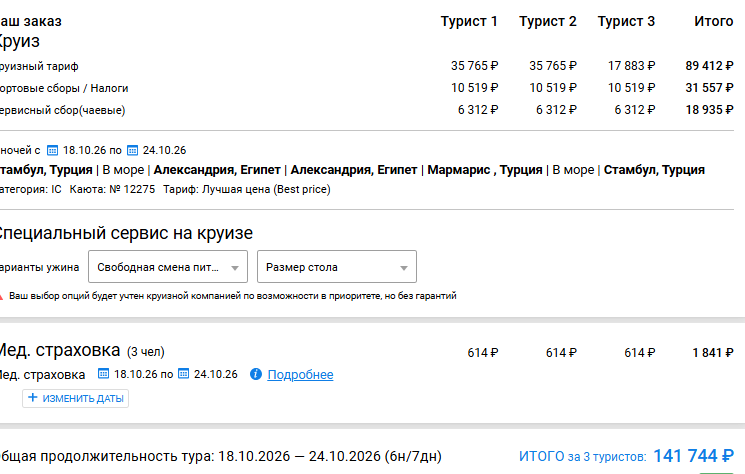This screenshot has width=745, height=474.
Task: Click the insurance total 1 841 ₽
Action: tap(713, 352)
